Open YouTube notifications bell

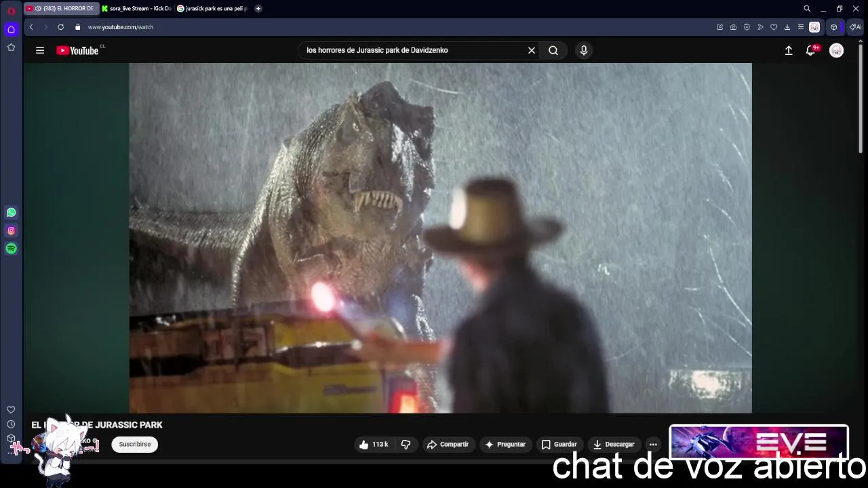click(810, 50)
